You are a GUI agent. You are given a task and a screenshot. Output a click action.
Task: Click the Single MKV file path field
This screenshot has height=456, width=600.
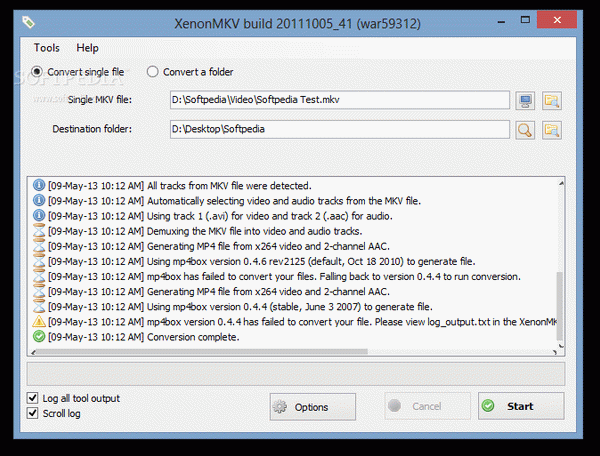click(340, 100)
